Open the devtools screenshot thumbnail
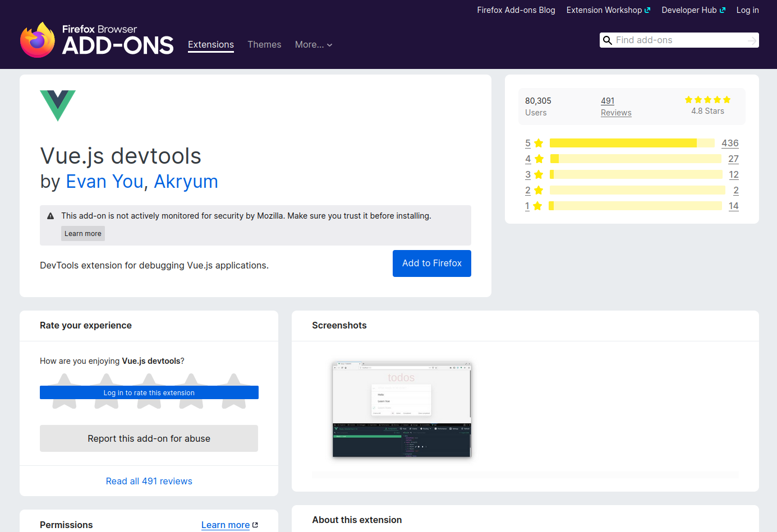Screen dimensions: 777x532 402,410
